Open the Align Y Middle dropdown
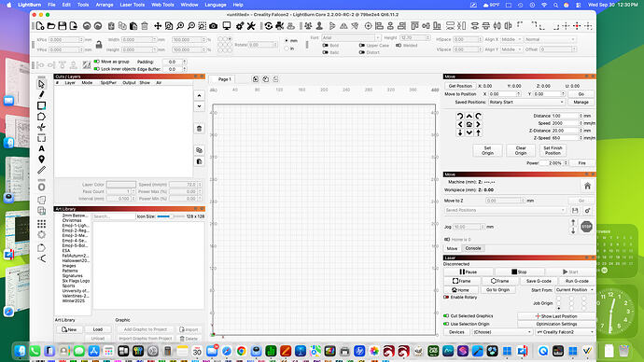The image size is (644, 362). point(511,49)
